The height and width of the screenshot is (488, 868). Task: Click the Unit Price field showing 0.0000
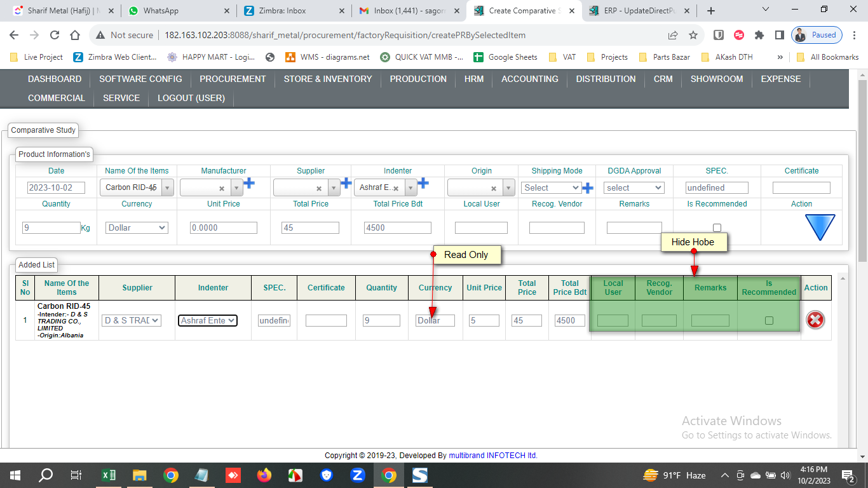coord(223,227)
